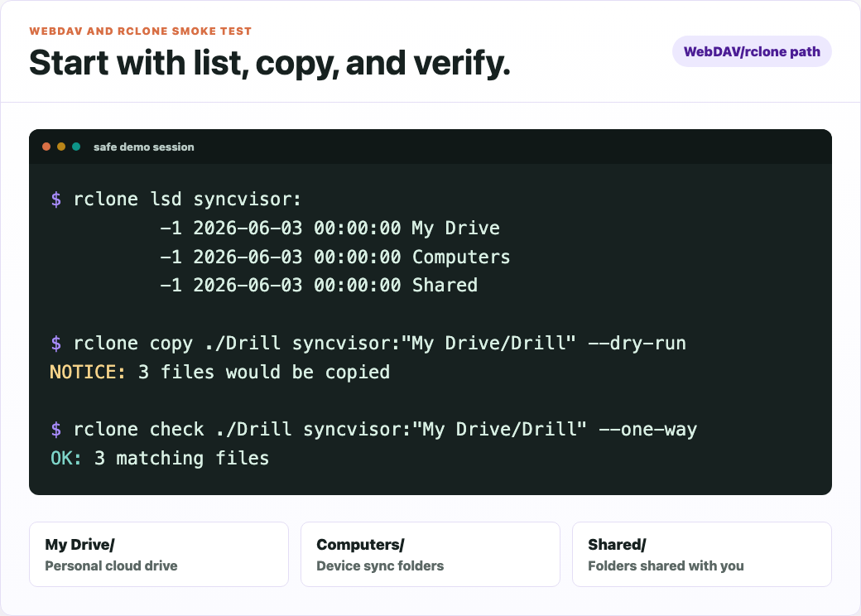This screenshot has width=861, height=616.
Task: Click the rclone check --one-way command
Action: [385, 430]
